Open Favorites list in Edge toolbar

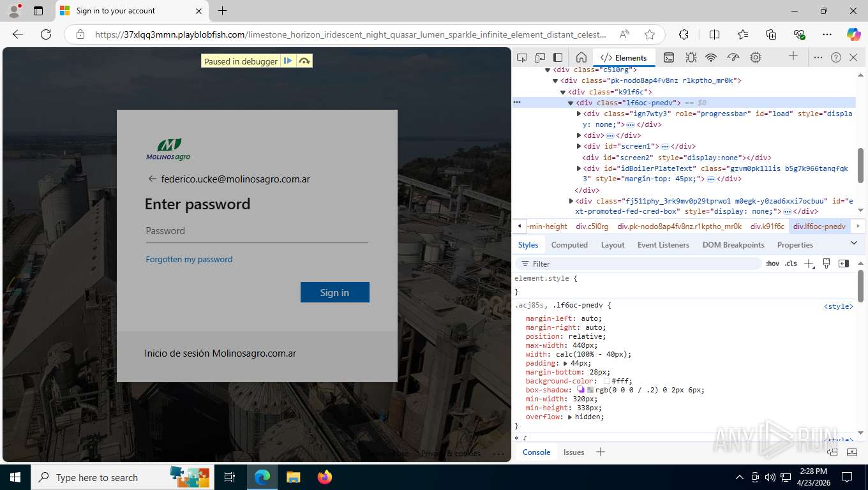[743, 34]
